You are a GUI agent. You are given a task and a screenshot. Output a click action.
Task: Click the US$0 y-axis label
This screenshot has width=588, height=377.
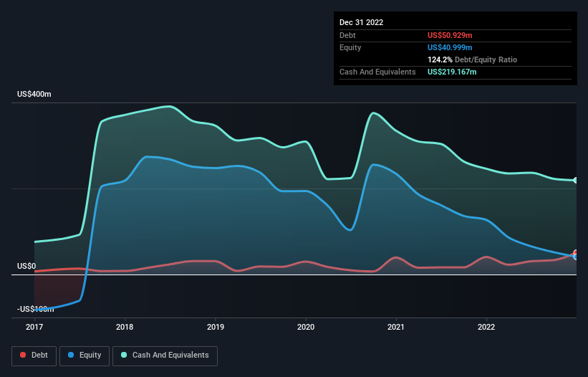[26, 267]
